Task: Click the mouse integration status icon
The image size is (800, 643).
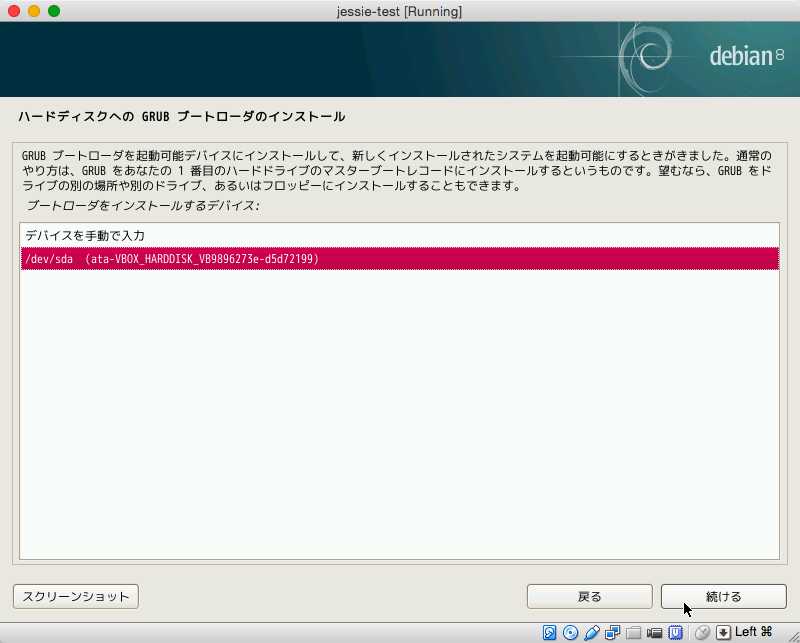Action: click(703, 632)
